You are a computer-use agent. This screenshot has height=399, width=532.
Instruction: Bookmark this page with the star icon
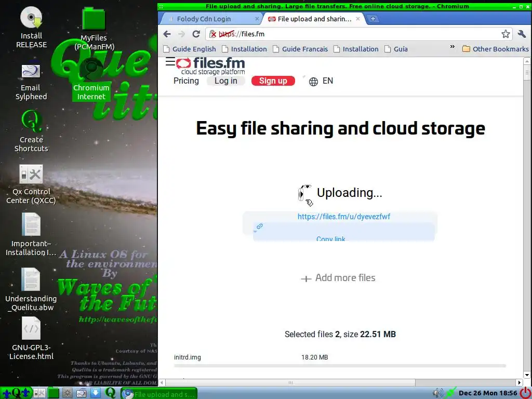(506, 34)
